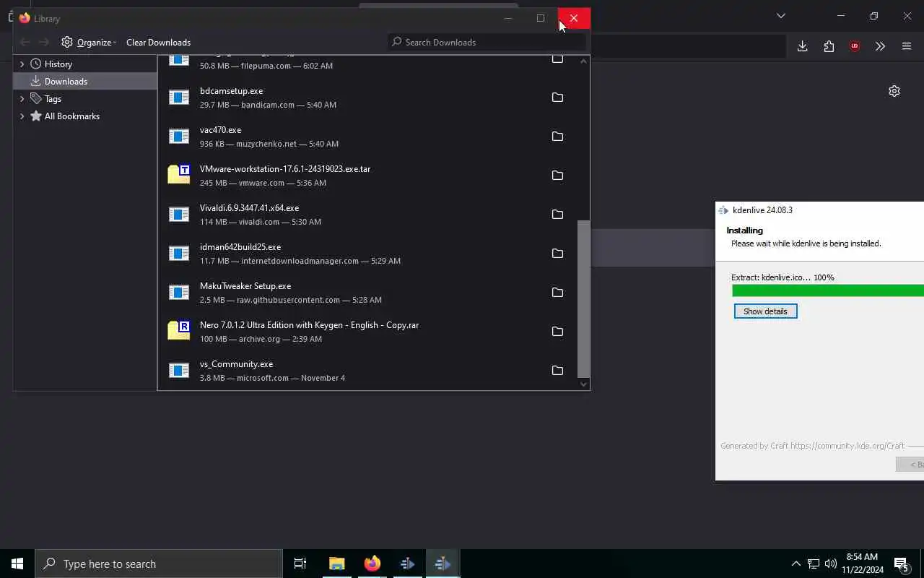
Task: Show more Firefox toolbar tools chevrons
Action: tap(880, 46)
